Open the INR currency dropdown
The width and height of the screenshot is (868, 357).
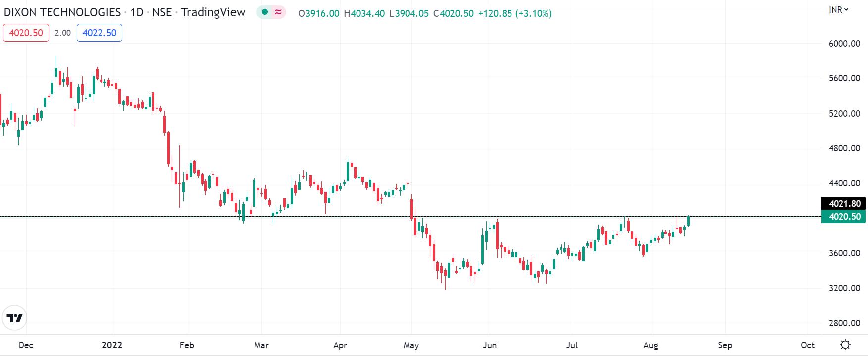tap(838, 9)
